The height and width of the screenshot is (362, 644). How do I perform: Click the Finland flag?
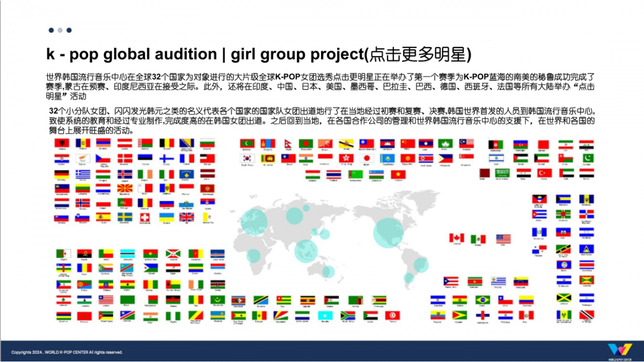tap(166, 158)
